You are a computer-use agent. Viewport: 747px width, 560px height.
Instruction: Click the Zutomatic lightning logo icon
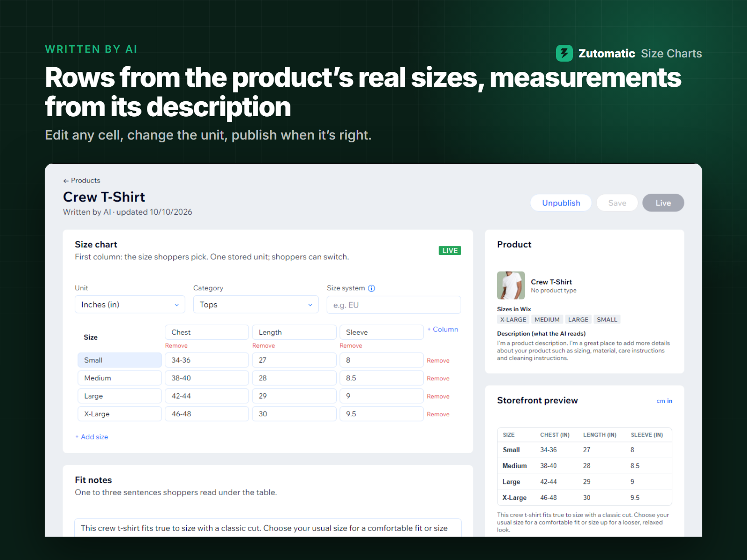coord(564,53)
